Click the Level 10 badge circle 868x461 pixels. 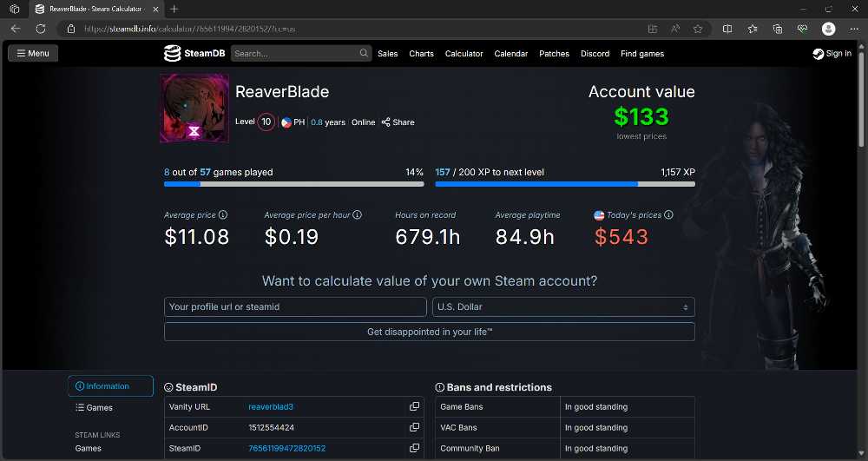click(266, 122)
